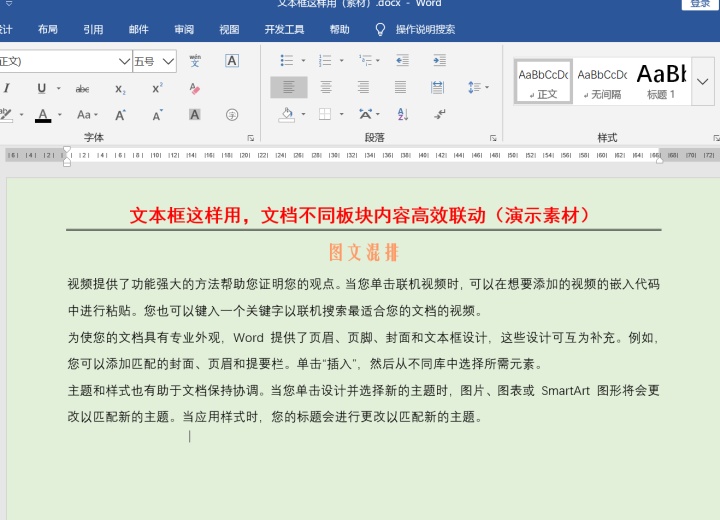Viewport: 720px width, 520px height.
Task: Sort selected text A to Z
Action: [402, 114]
